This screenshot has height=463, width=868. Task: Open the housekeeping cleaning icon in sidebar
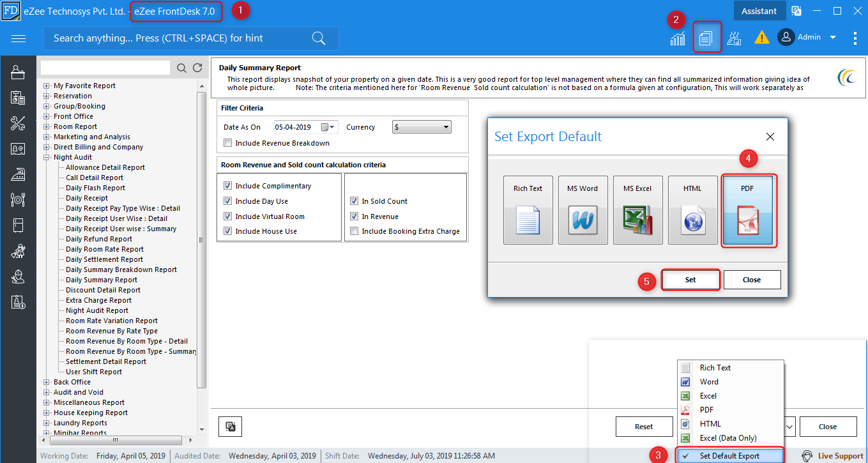[x=18, y=251]
